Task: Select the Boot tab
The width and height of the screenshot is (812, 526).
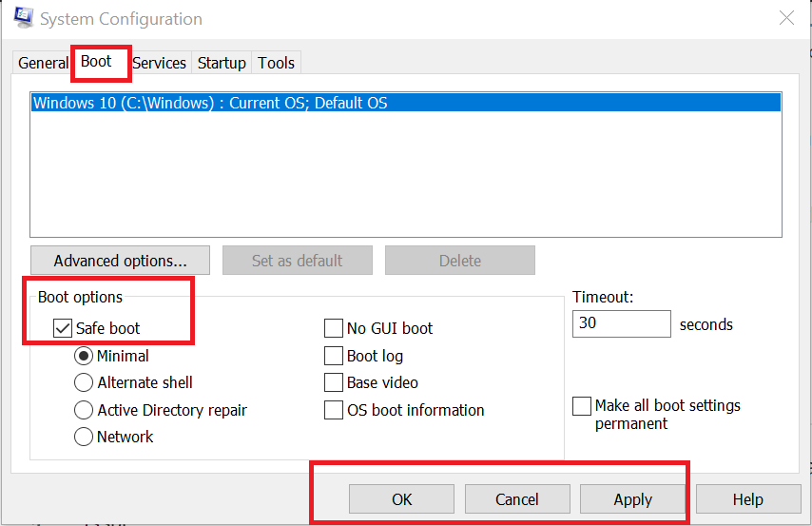Action: tap(96, 62)
